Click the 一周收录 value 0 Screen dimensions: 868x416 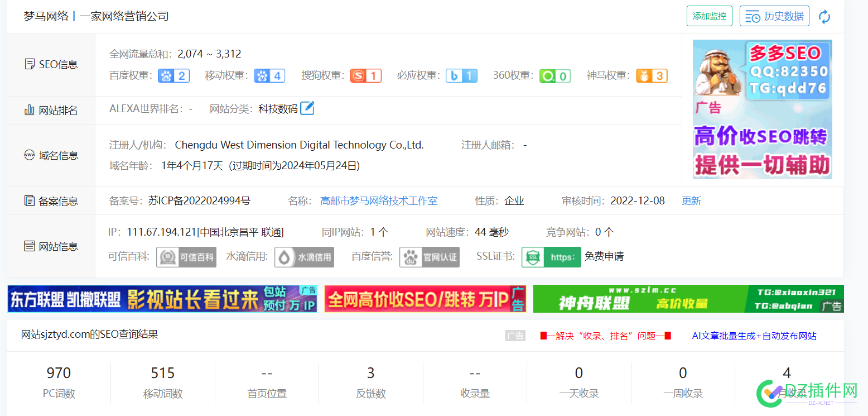click(683, 373)
